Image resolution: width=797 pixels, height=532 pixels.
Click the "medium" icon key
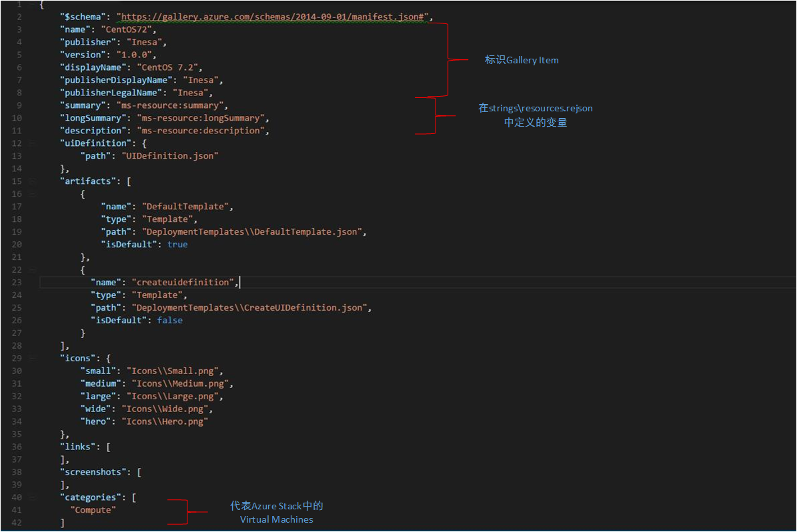[x=101, y=383]
